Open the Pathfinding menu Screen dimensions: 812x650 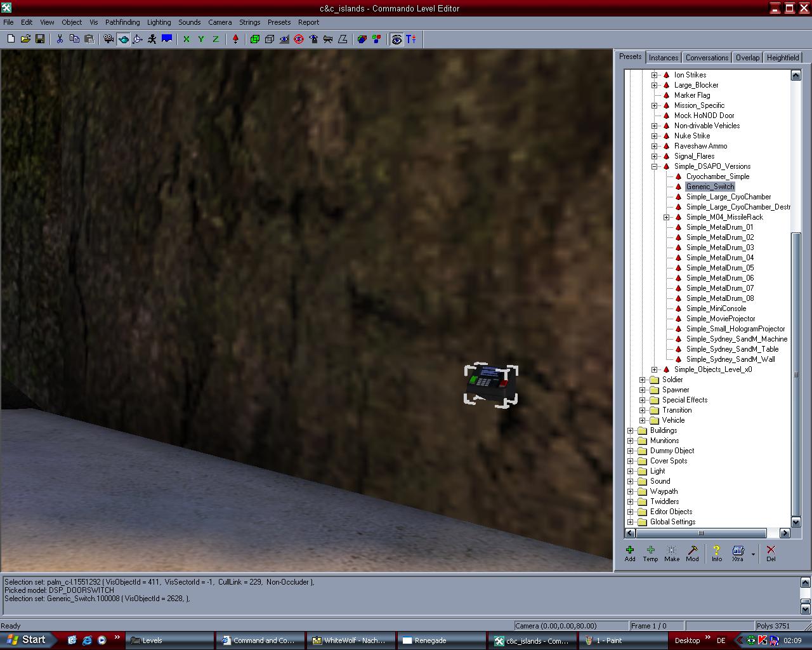(x=122, y=22)
